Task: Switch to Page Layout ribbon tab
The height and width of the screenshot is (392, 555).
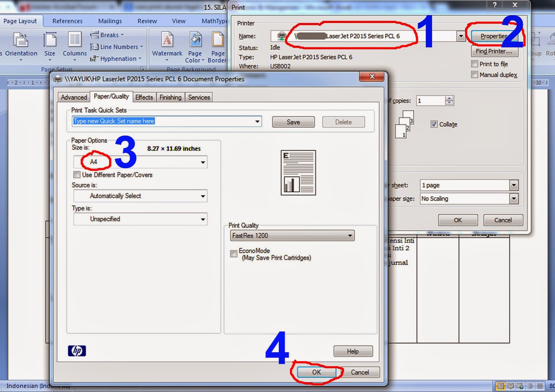Action: coord(20,21)
